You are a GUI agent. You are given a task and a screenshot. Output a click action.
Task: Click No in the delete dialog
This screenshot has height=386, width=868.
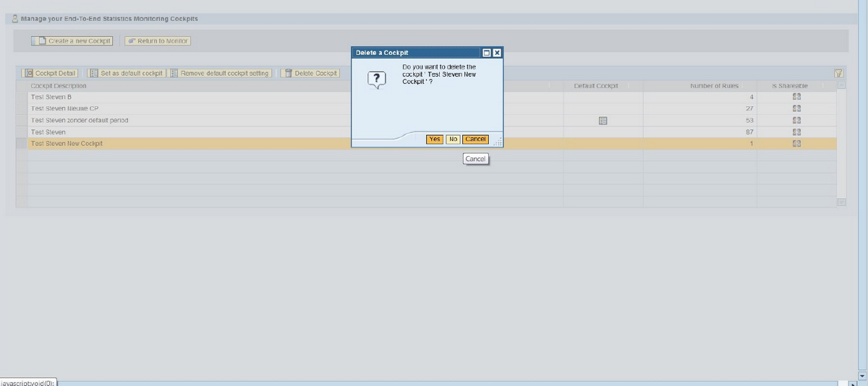pyautogui.click(x=453, y=140)
